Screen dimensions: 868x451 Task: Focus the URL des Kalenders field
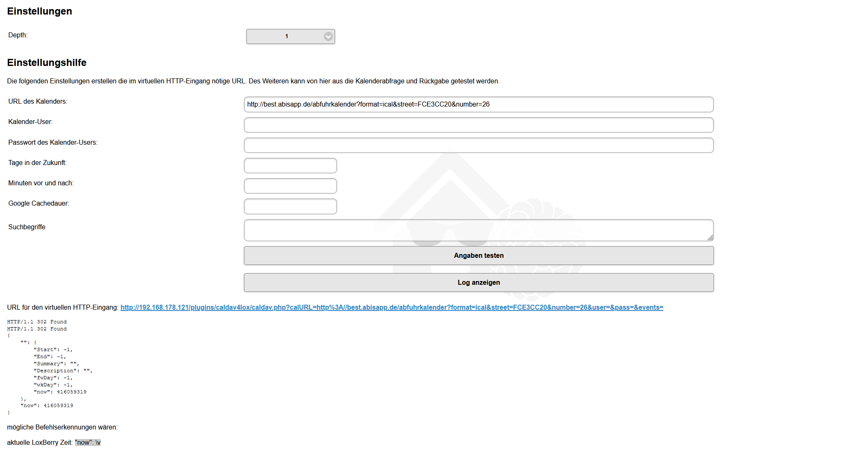(478, 104)
